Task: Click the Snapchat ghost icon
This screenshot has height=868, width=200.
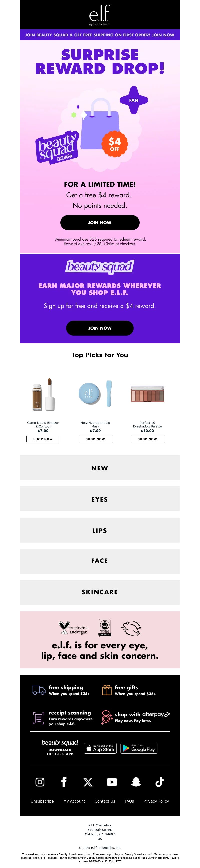Action: tap(136, 782)
